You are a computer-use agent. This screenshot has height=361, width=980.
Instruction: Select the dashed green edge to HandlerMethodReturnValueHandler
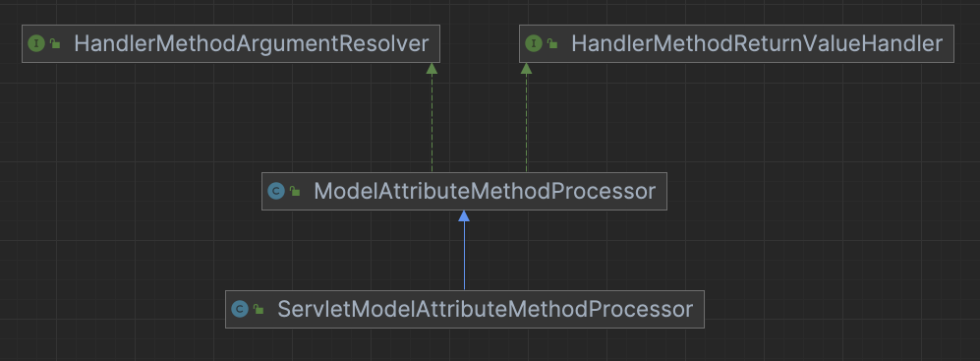tap(526, 123)
